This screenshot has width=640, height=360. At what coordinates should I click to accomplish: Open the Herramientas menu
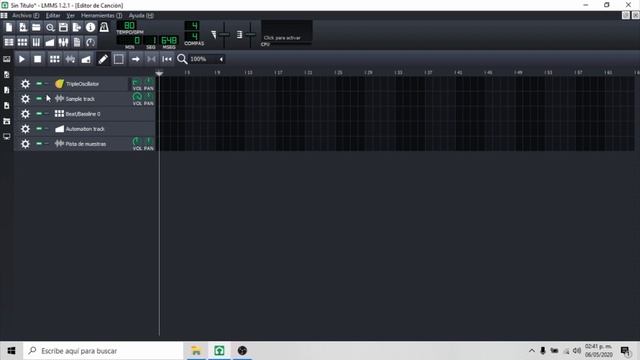[101, 16]
